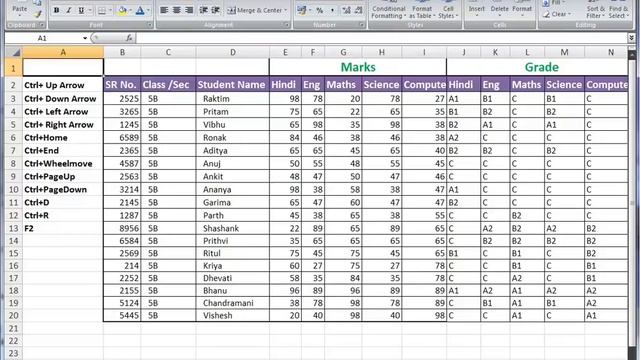
Task: Open the Merge & Center dropdown arrow
Action: [x=286, y=10]
